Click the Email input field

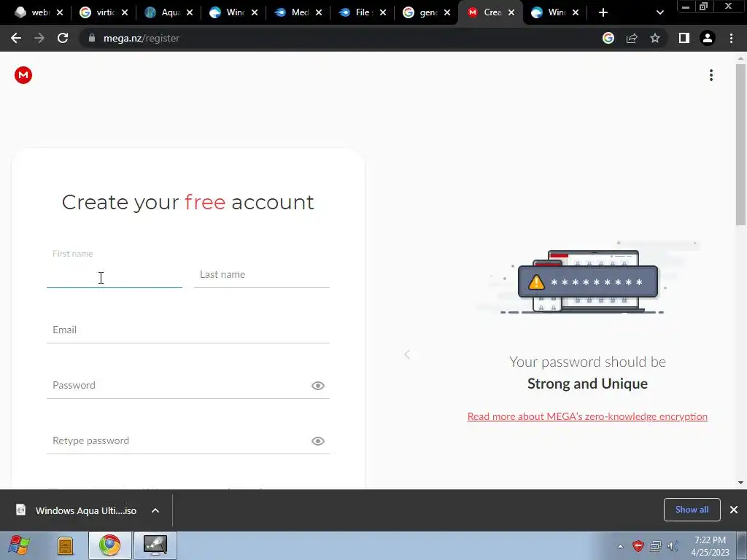(x=188, y=330)
